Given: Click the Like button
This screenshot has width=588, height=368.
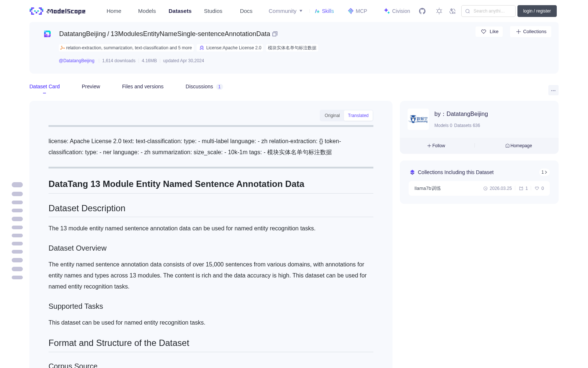Looking at the screenshot, I should click(x=489, y=32).
